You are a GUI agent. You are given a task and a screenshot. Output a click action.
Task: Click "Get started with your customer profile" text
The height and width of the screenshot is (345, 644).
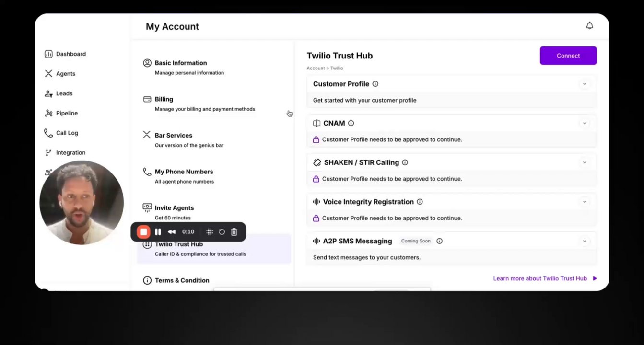(364, 100)
